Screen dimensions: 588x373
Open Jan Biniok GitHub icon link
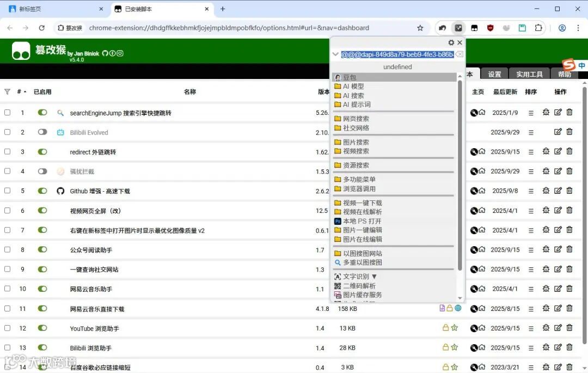105,53
